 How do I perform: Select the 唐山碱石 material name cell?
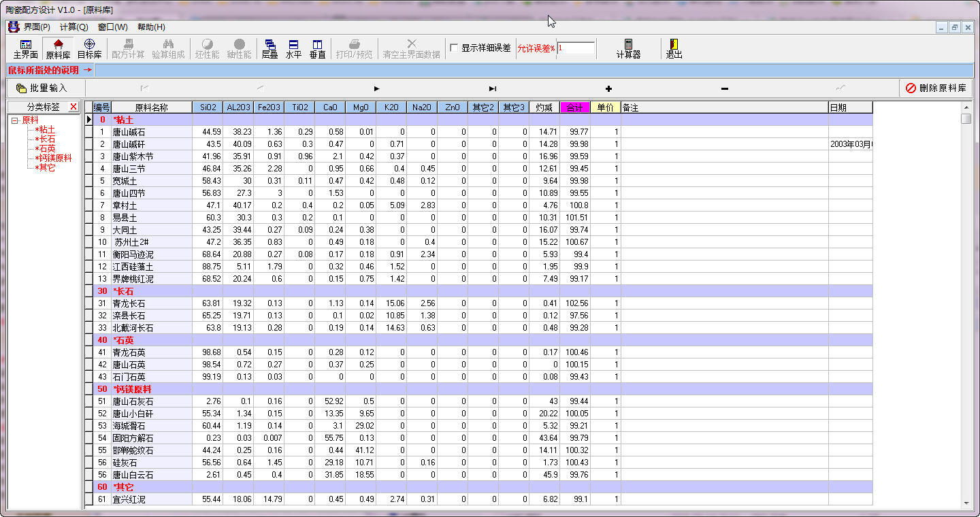click(x=152, y=132)
